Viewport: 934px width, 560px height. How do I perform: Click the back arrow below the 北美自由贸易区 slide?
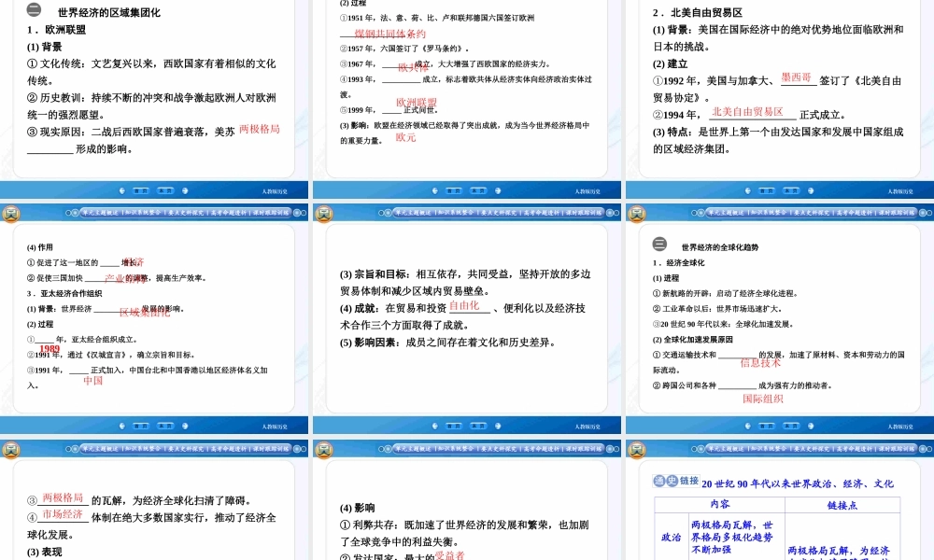747,191
